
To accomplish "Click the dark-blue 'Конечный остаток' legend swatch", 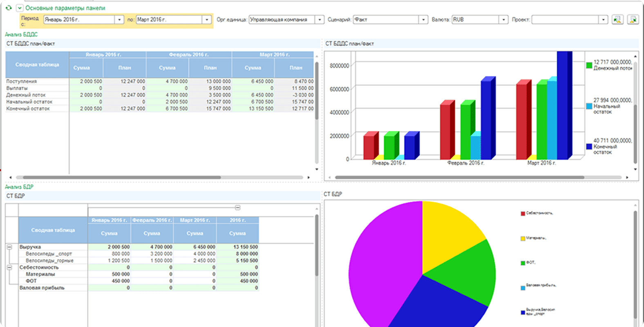I will click(x=589, y=146).
